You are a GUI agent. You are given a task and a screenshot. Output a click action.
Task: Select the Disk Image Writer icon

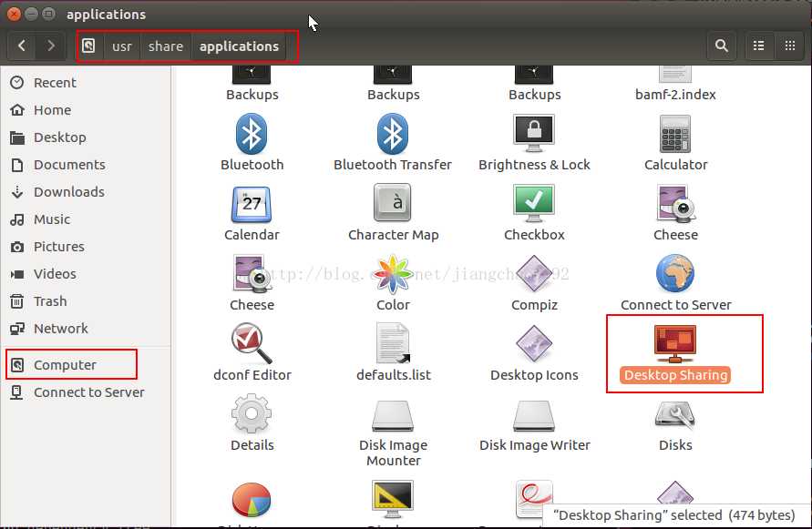coord(534,415)
